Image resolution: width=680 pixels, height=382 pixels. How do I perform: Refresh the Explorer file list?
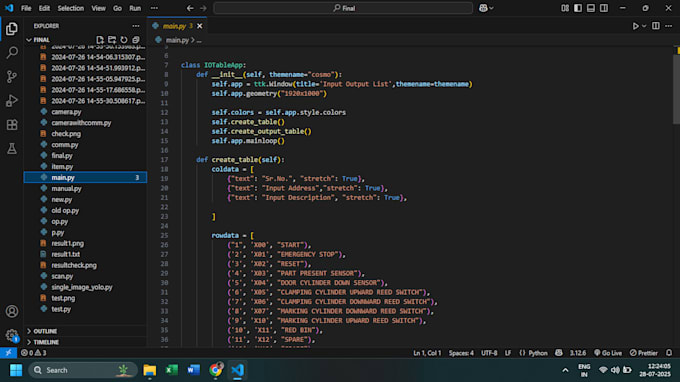124,39
